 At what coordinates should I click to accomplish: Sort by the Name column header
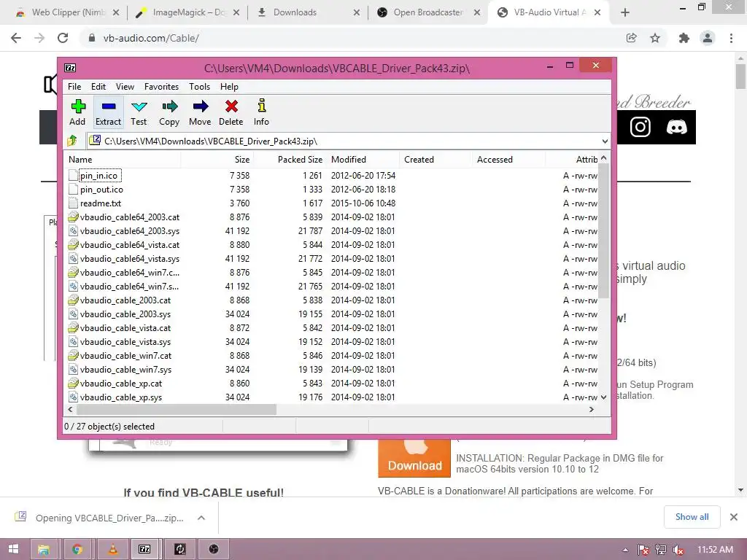pos(123,160)
